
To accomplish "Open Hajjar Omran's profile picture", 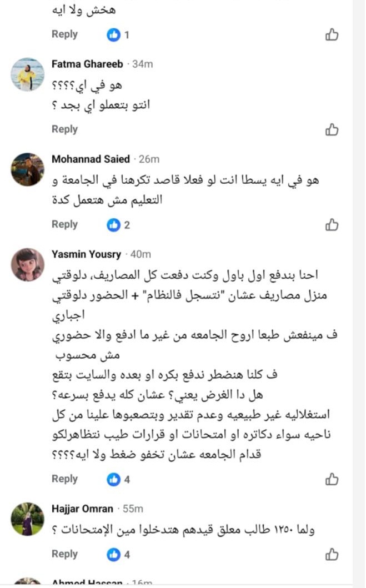I will [27, 519].
